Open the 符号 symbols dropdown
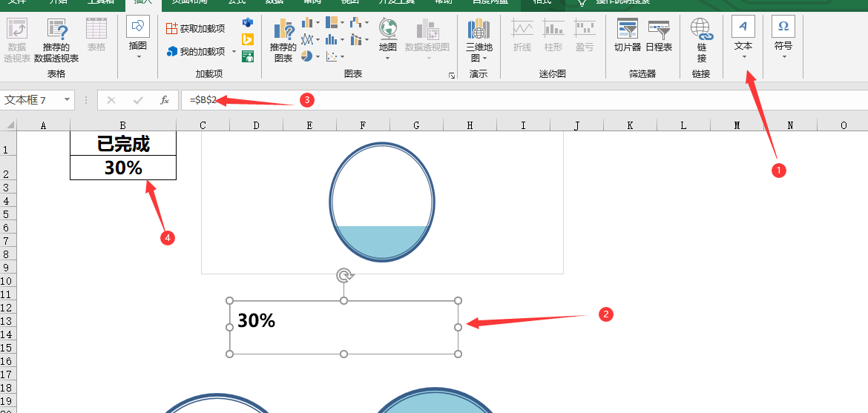 tap(783, 38)
